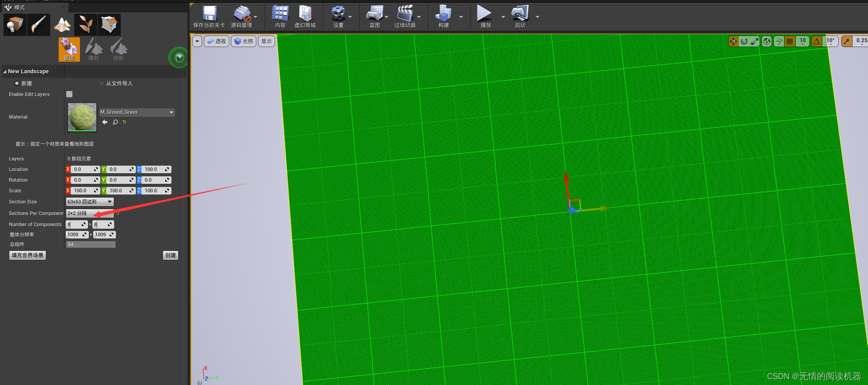
Task: Select the Paint mode brush icon
Action: pyautogui.click(x=38, y=24)
